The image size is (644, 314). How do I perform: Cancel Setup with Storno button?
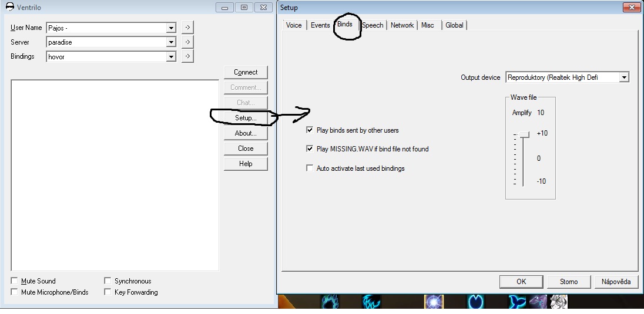[x=569, y=282]
